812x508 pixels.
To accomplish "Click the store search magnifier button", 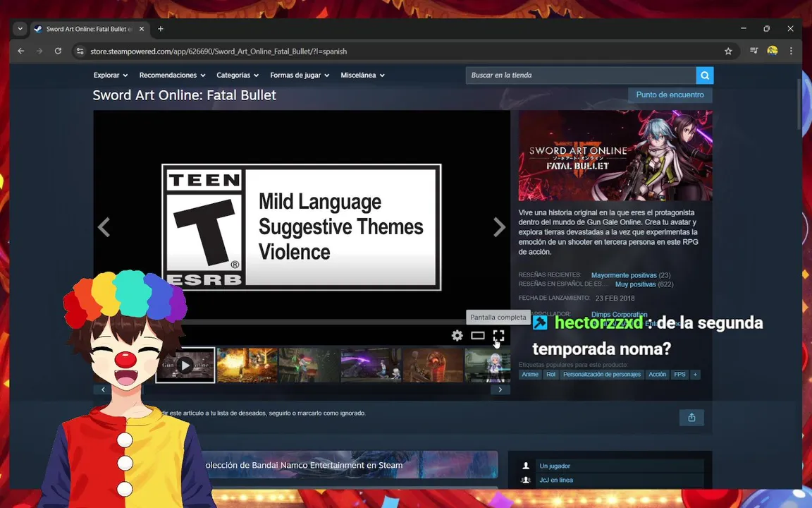I will [705, 75].
